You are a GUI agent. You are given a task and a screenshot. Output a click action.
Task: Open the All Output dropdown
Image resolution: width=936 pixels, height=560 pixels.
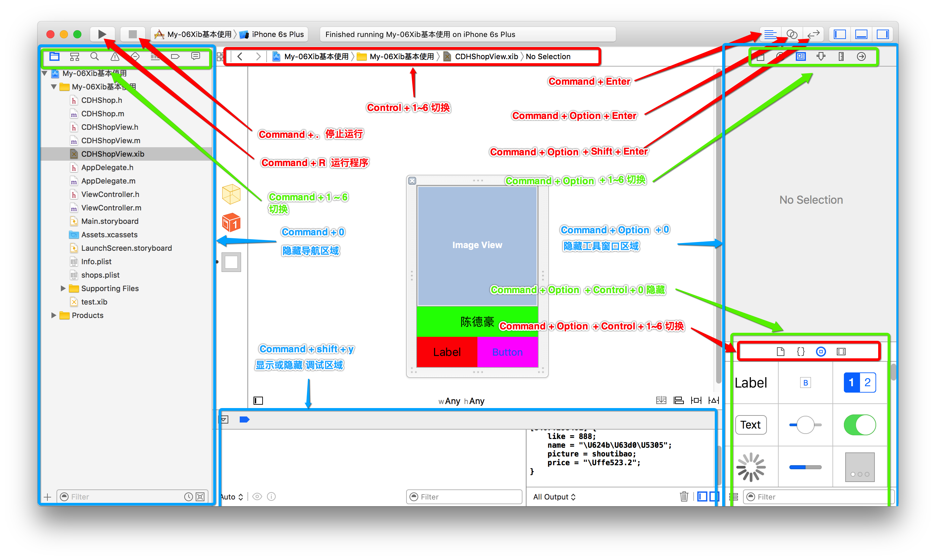(554, 497)
